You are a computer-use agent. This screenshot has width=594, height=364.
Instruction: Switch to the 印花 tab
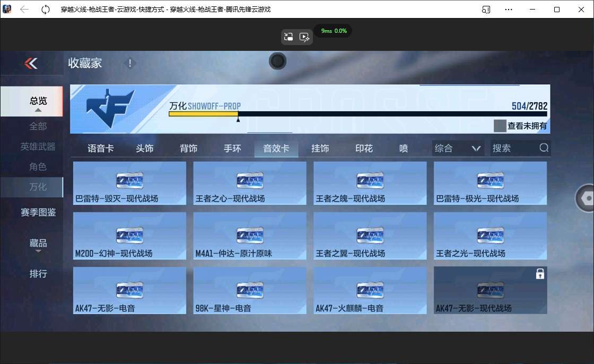tap(364, 148)
